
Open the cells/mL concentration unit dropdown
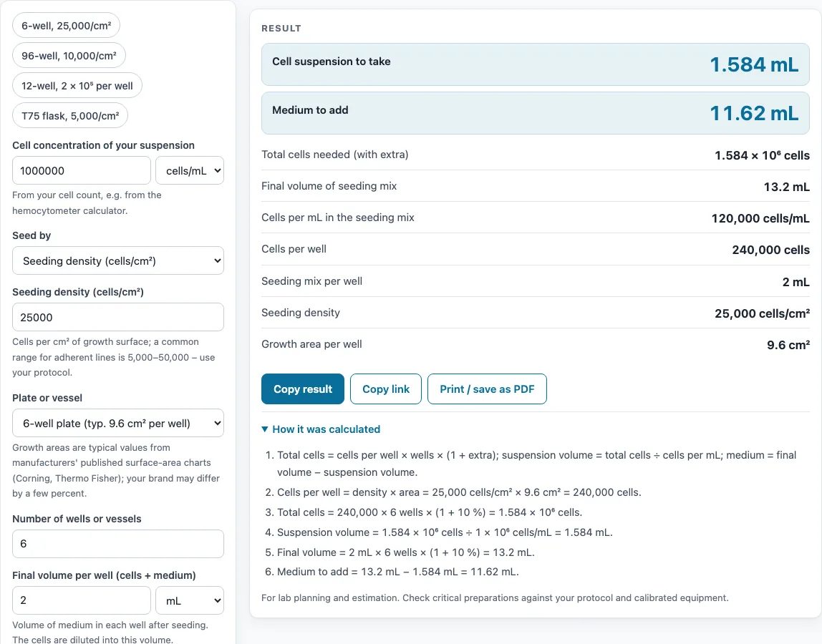click(190, 171)
